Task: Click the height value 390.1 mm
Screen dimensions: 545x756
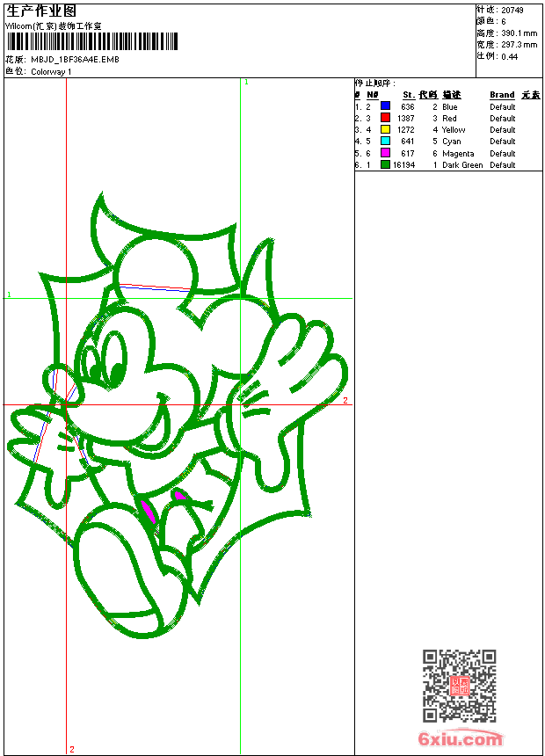Action: click(x=519, y=33)
